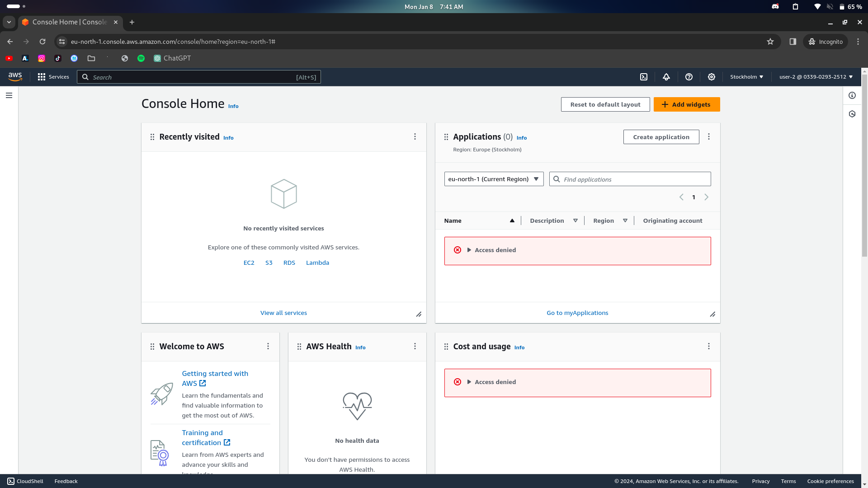
Task: Open the user-2 account menu
Action: (816, 77)
